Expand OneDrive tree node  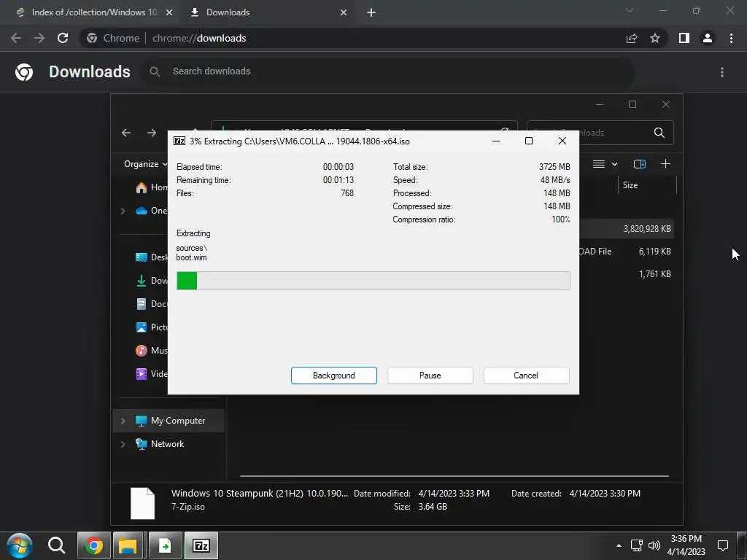click(123, 211)
